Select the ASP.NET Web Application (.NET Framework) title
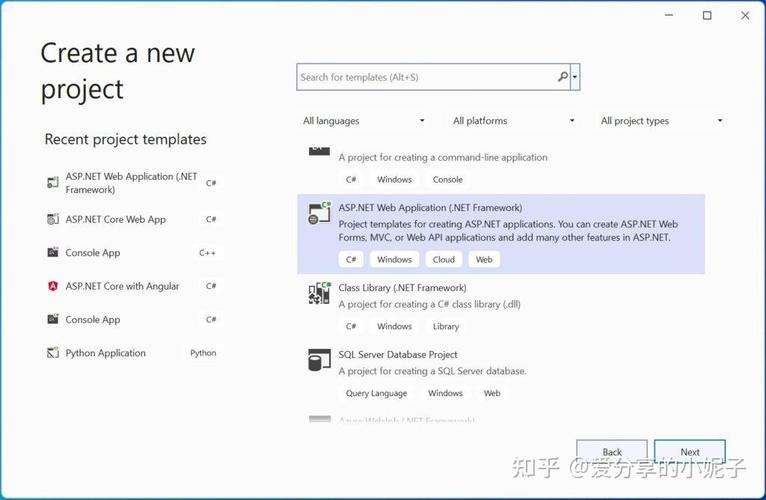Viewport: 766px width, 500px height. pos(430,208)
